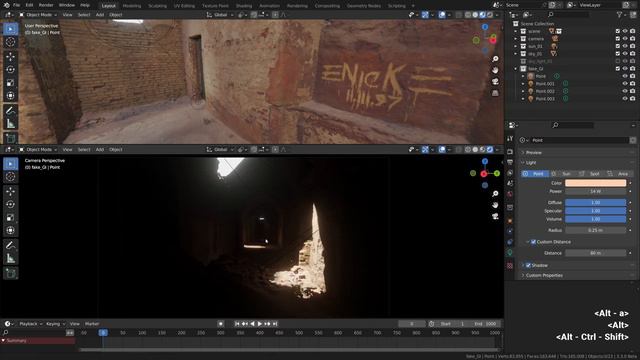Image resolution: width=640 pixels, height=360 pixels.
Task: Switch to the Geometry Nodes workspace tab
Action: click(x=363, y=6)
